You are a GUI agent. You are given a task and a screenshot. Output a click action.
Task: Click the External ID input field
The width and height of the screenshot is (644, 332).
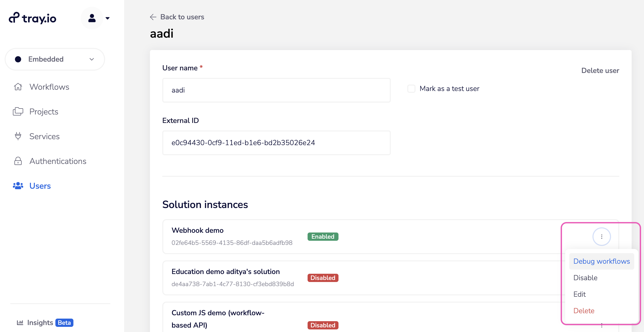[x=276, y=143]
